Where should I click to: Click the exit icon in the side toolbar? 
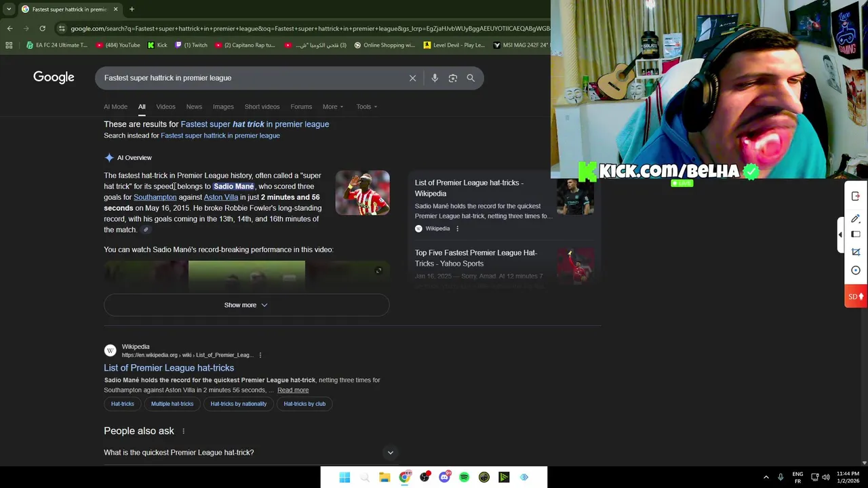click(856, 197)
